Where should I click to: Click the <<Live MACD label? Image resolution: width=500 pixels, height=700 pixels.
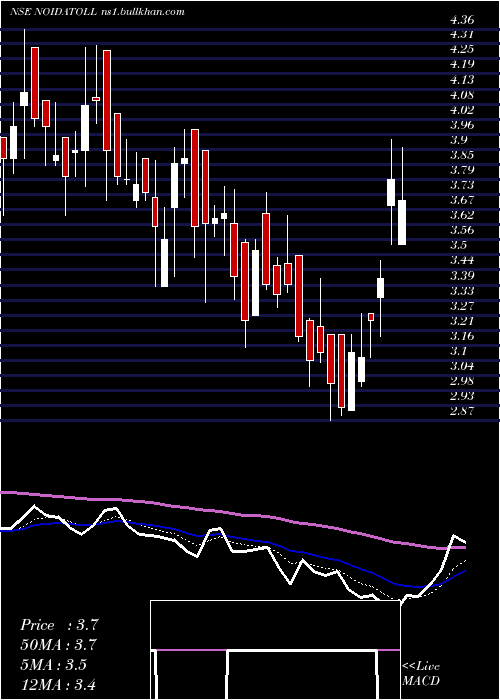pyautogui.click(x=421, y=673)
